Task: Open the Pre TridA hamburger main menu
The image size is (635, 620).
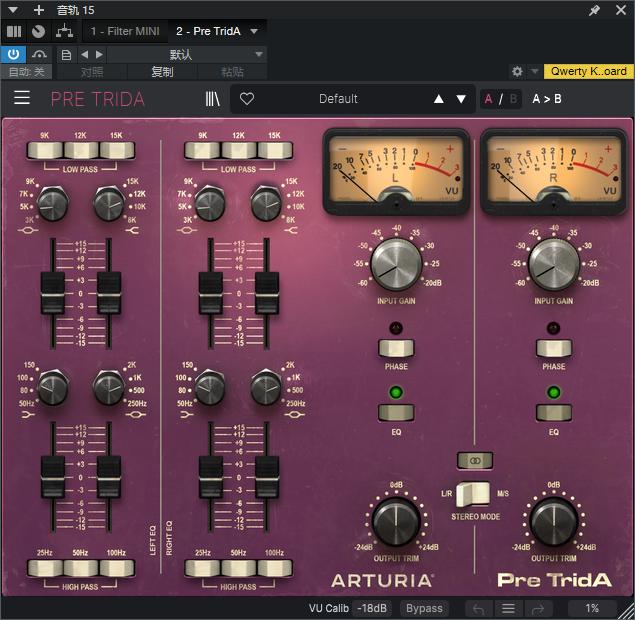Action: (22, 98)
